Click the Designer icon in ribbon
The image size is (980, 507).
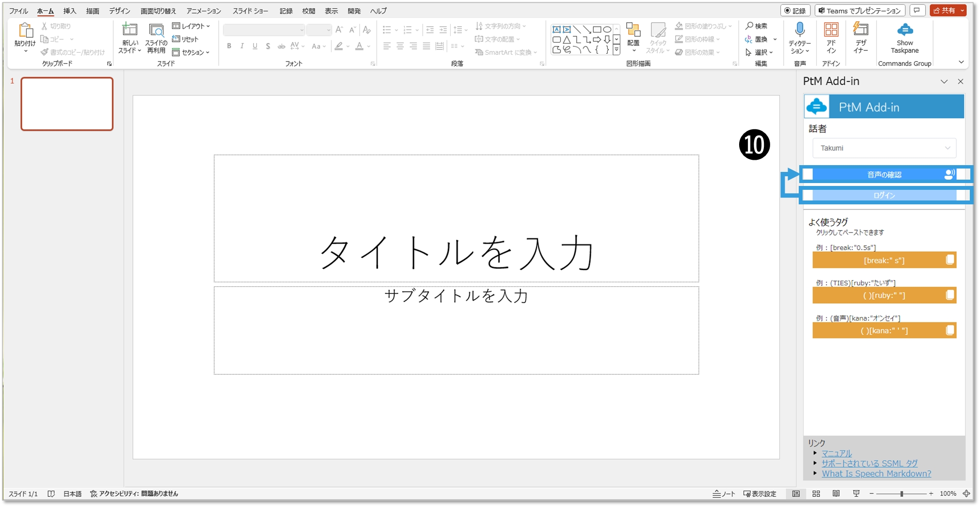[x=860, y=31]
